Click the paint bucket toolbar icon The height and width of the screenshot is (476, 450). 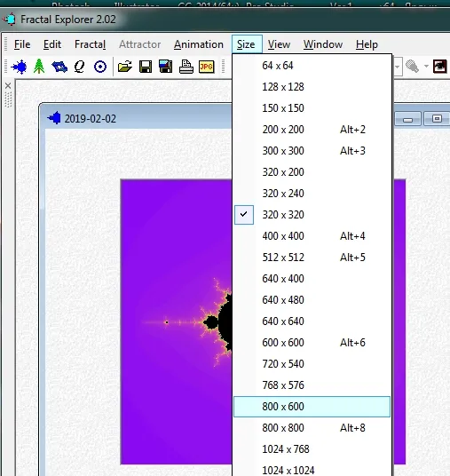click(412, 67)
